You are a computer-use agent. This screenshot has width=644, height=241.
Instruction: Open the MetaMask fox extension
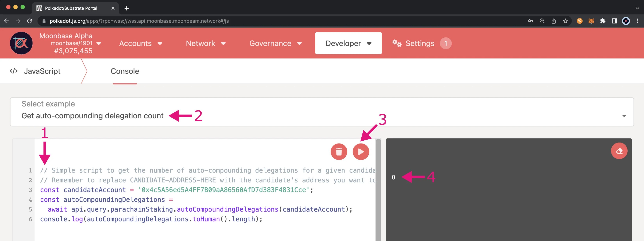tap(591, 21)
